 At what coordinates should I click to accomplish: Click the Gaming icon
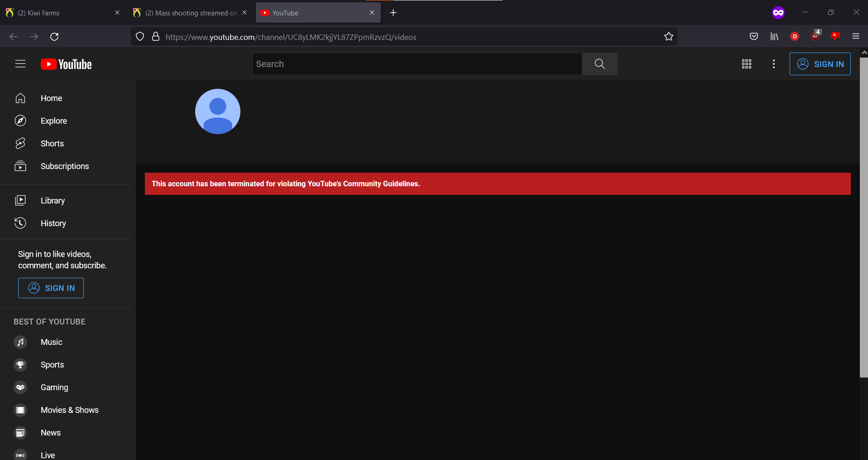(x=20, y=387)
